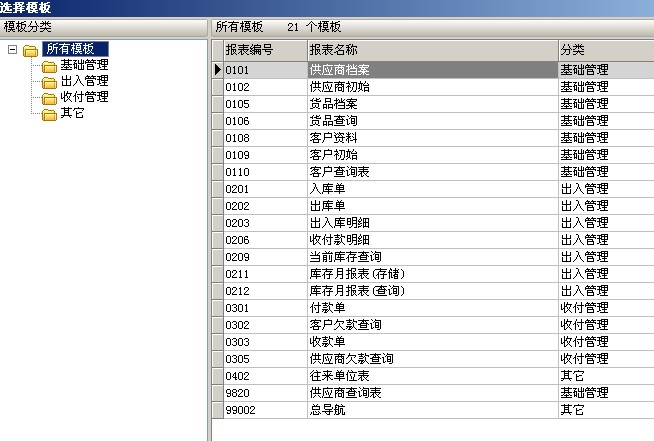
Task: Select row 收付款明细
Action: point(433,240)
